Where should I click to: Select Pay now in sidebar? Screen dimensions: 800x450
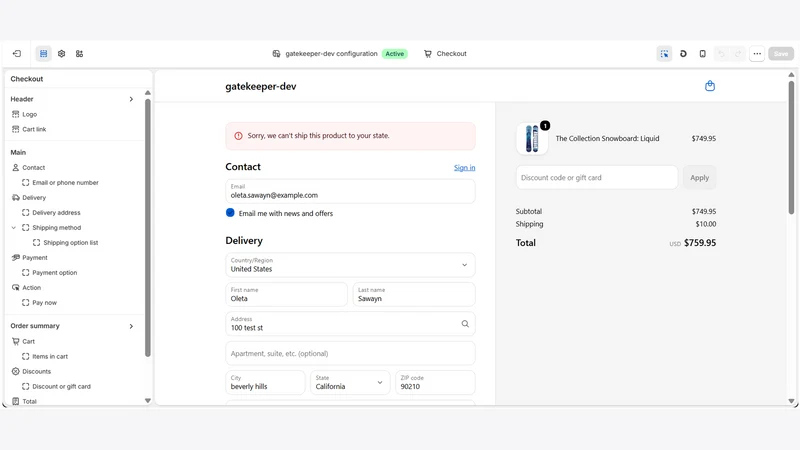44,303
